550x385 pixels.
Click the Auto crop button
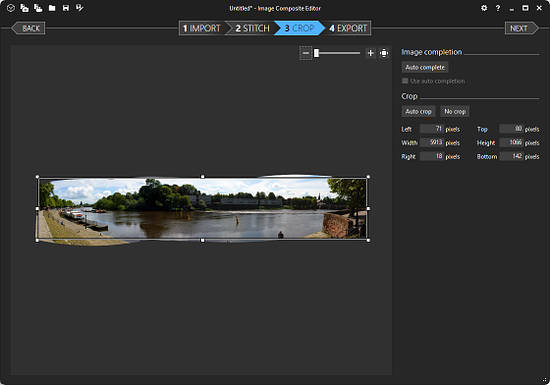point(418,112)
